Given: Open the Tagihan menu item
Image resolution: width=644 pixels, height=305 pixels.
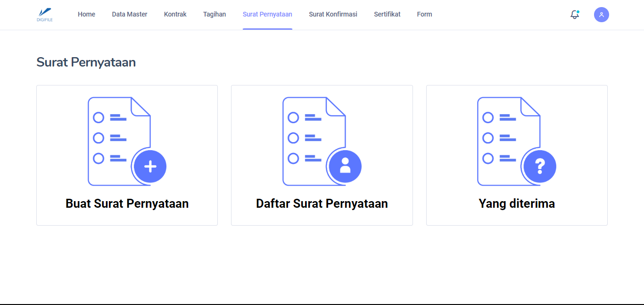Looking at the screenshot, I should tap(215, 15).
